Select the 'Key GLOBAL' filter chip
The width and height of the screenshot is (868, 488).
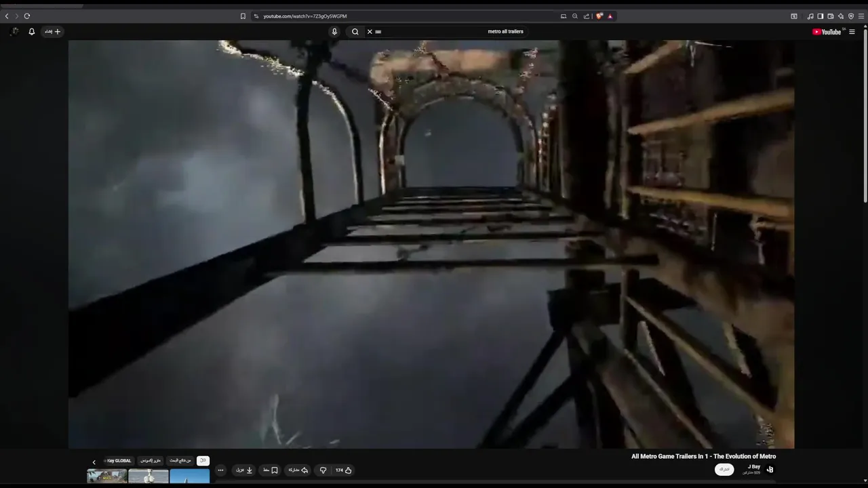pyautogui.click(x=118, y=460)
